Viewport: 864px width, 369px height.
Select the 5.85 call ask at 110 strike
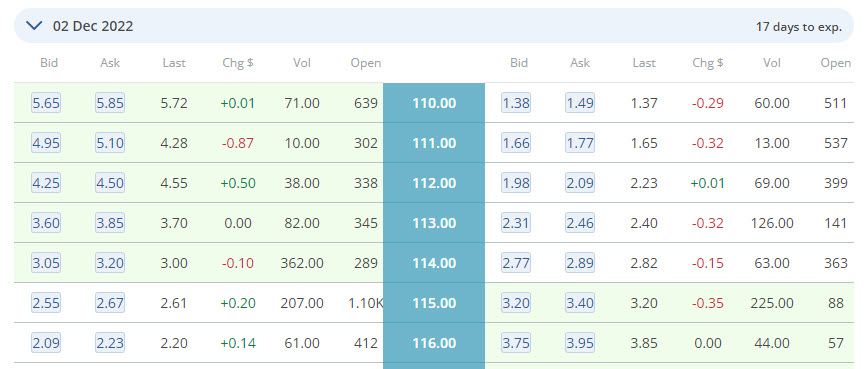(x=110, y=103)
